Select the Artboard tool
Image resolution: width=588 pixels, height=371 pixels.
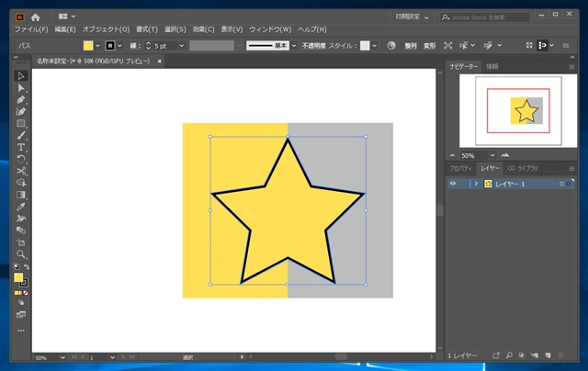tap(21, 242)
